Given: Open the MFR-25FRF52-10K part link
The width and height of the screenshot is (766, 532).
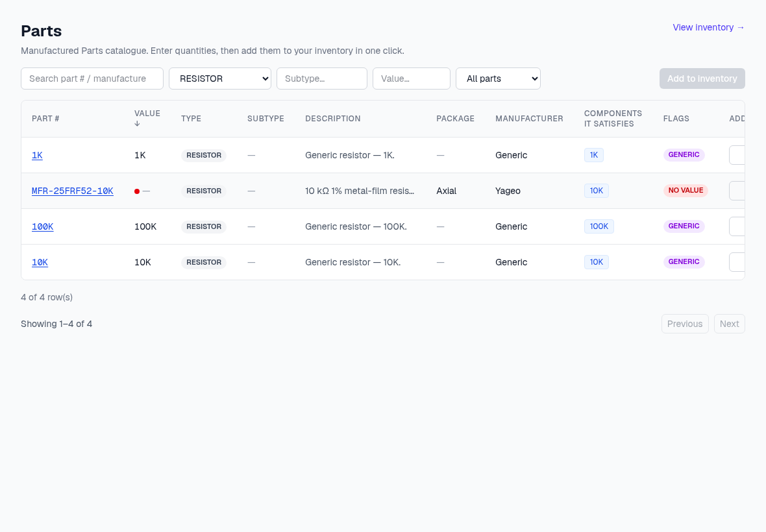Looking at the screenshot, I should 72,191.
